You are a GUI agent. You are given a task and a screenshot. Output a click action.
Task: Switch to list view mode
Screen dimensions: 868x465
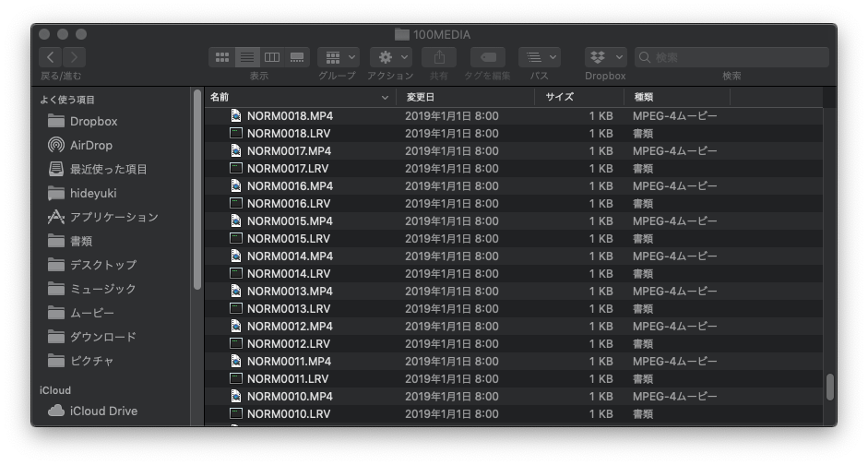click(x=247, y=57)
